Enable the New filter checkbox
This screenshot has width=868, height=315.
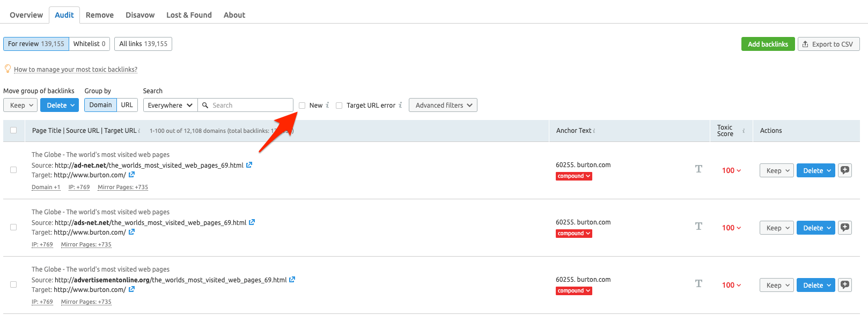pyautogui.click(x=302, y=106)
